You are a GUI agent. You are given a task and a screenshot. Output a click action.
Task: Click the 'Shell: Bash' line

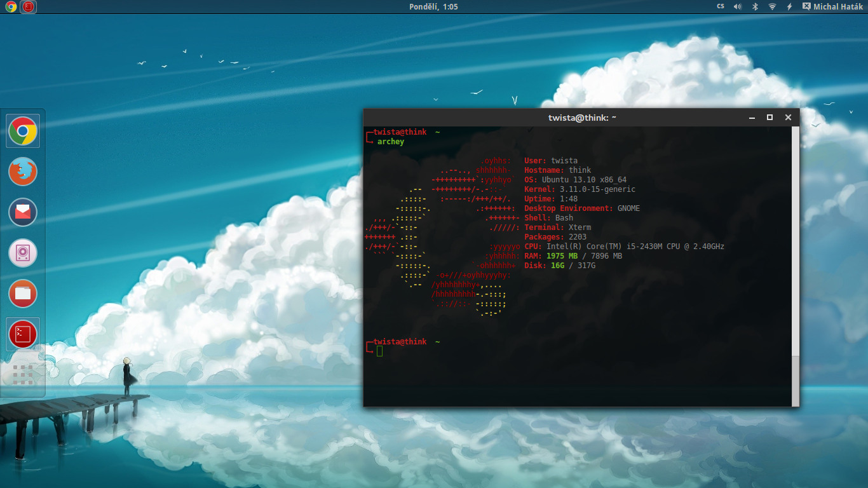click(x=549, y=218)
